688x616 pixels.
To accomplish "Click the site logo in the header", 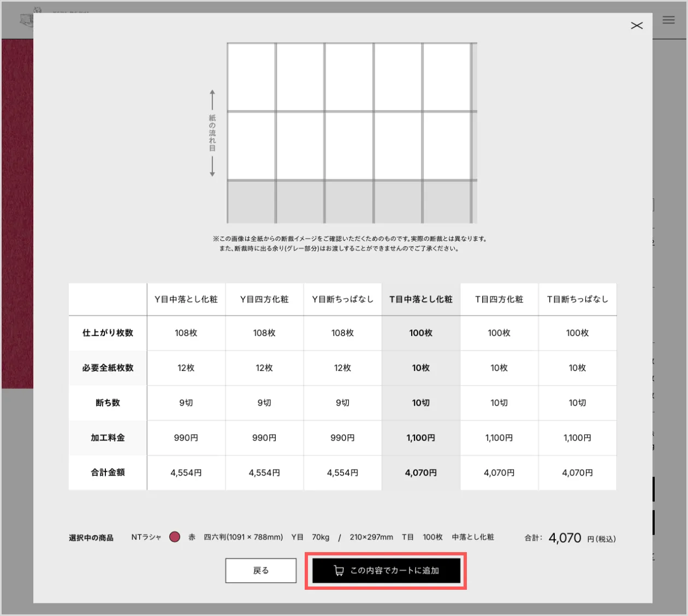I will pos(26,20).
